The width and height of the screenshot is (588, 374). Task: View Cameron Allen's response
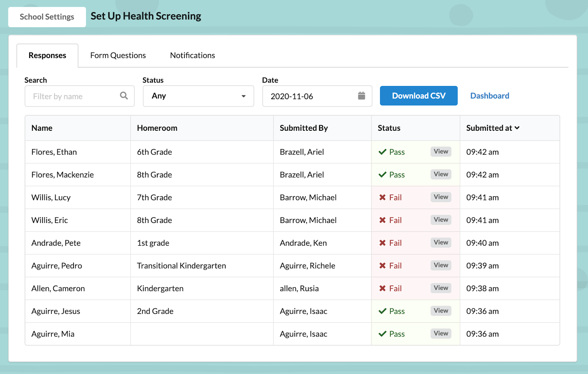pos(441,288)
